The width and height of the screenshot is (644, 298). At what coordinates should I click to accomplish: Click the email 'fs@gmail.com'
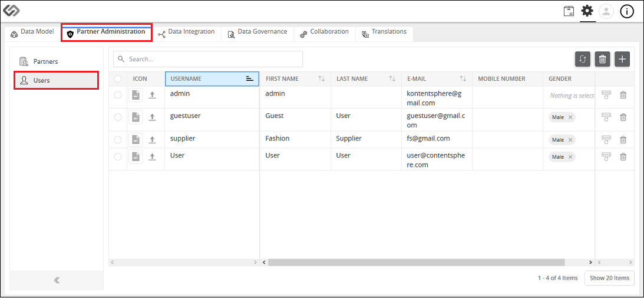(428, 138)
